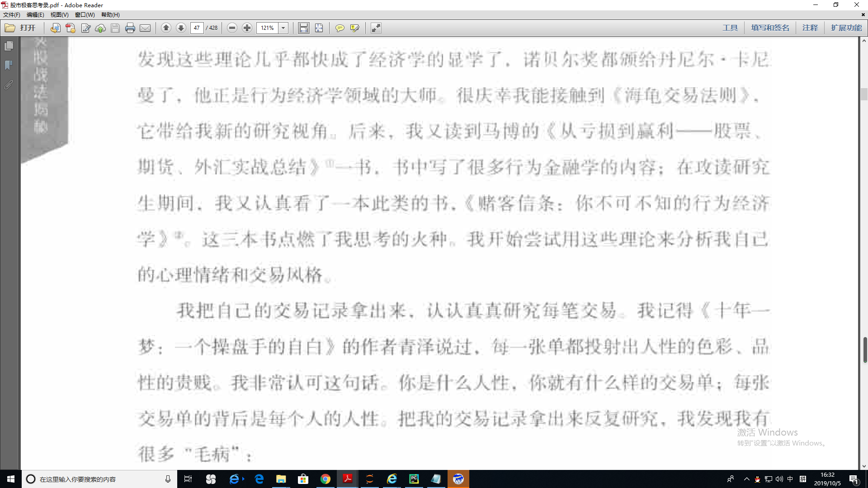Open PyCharm on taskbar
Image resolution: width=868 pixels, height=488 pixels.
point(414,479)
